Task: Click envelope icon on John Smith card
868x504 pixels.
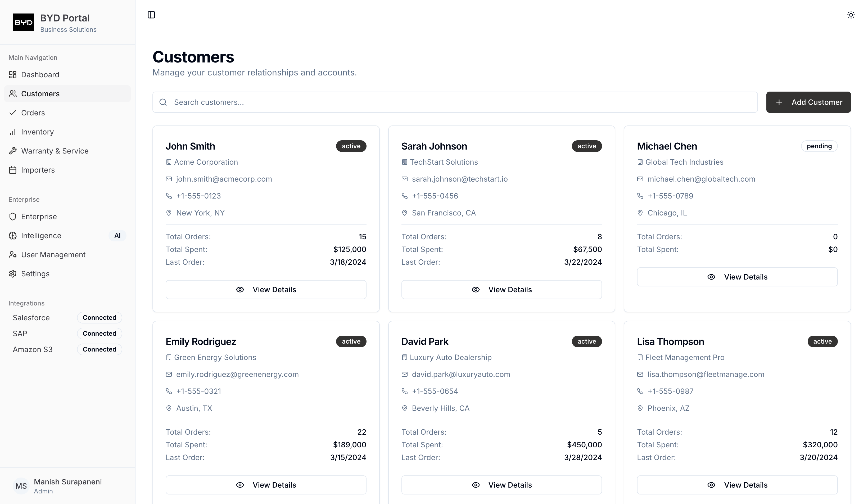Action: click(x=169, y=179)
